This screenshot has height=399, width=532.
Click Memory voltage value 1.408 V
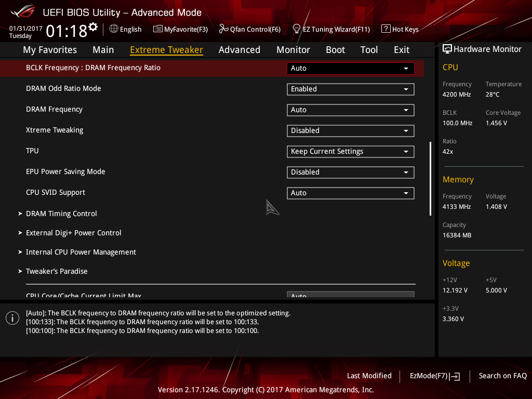pyautogui.click(x=496, y=207)
